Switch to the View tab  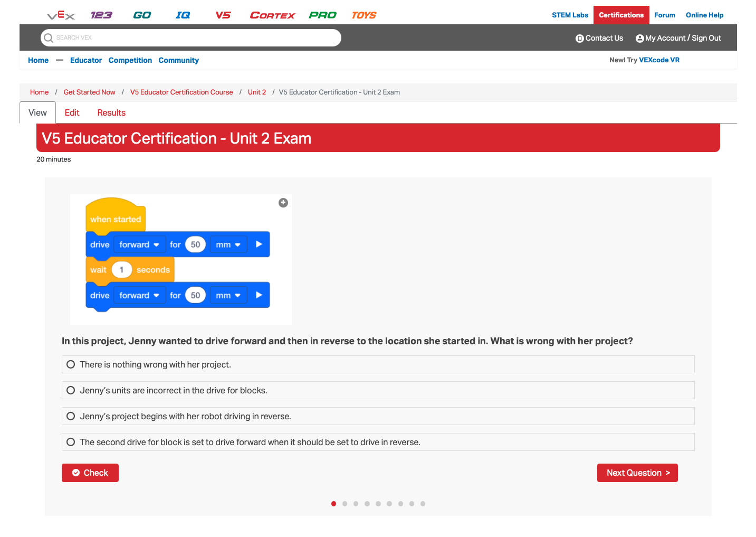[37, 112]
